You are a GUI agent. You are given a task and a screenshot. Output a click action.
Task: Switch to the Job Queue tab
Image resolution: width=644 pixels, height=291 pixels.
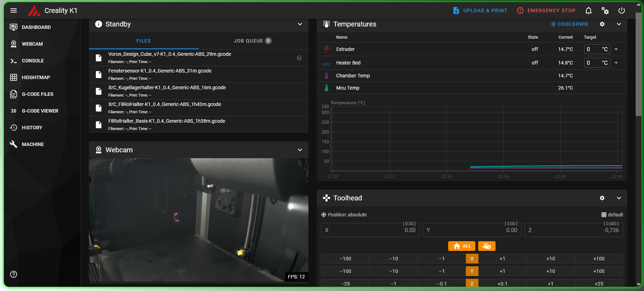coord(253,41)
